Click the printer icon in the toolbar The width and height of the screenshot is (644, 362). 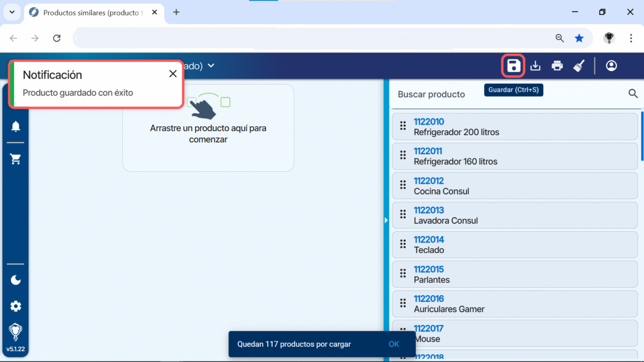coord(557,66)
